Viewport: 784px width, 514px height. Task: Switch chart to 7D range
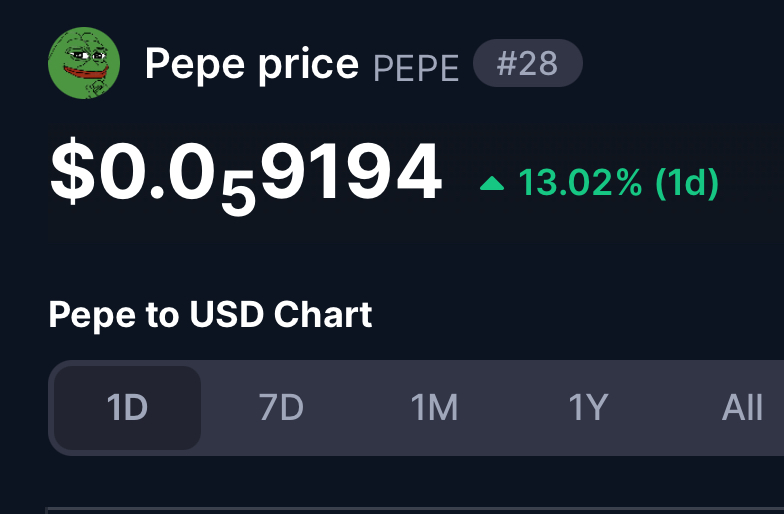click(x=281, y=408)
